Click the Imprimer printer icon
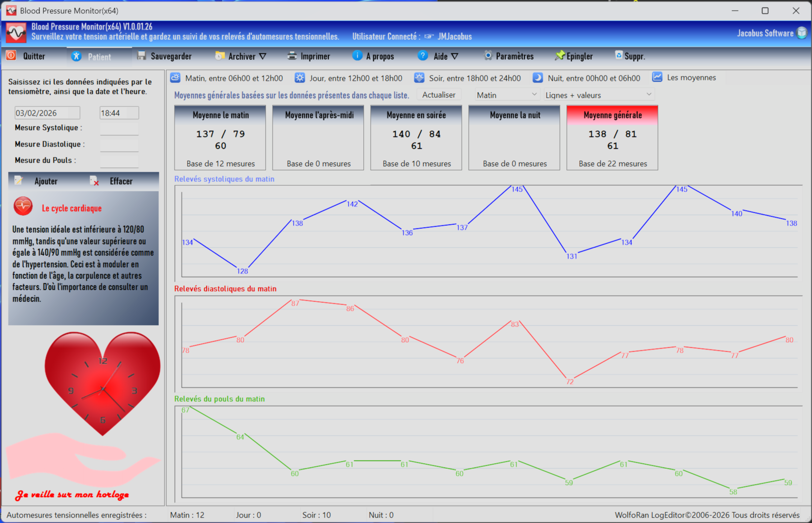 click(x=292, y=56)
